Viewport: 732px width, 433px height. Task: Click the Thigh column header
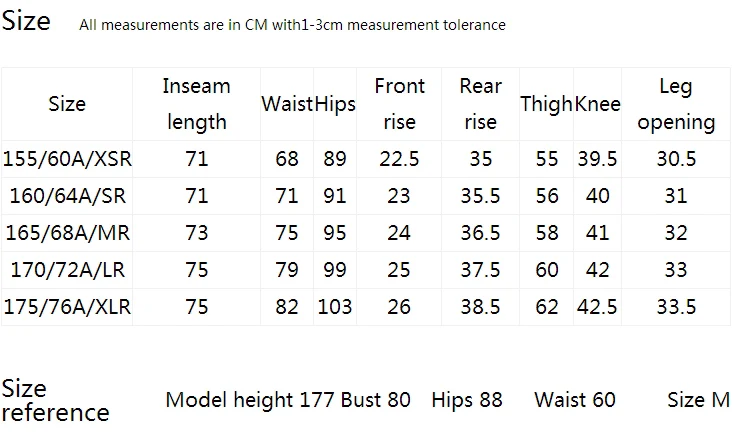(x=547, y=105)
